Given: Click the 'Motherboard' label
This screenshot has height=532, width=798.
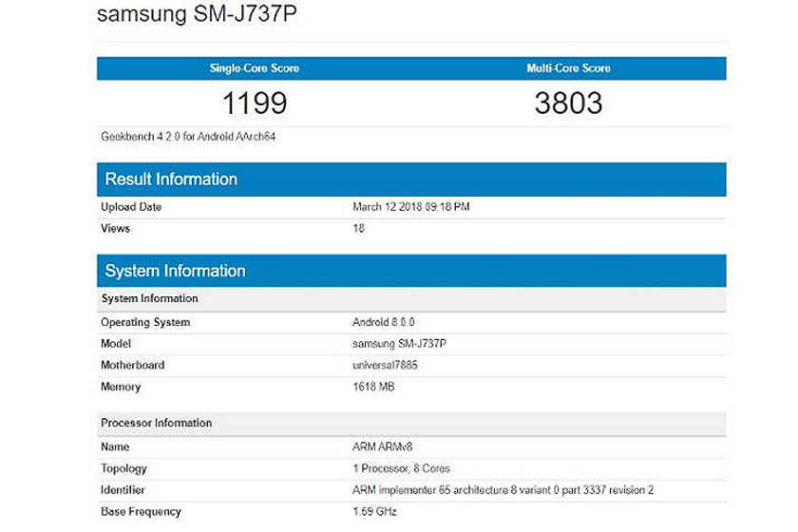Looking at the screenshot, I should coord(132,365).
